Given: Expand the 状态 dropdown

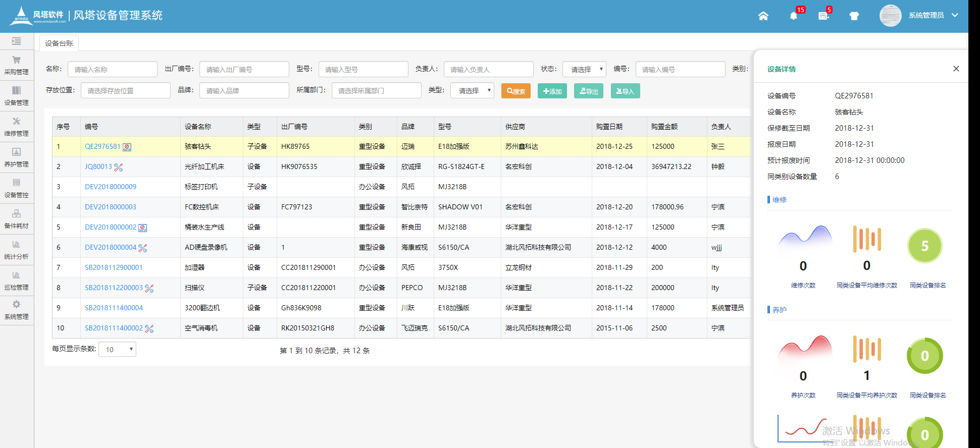Looking at the screenshot, I should [x=584, y=69].
